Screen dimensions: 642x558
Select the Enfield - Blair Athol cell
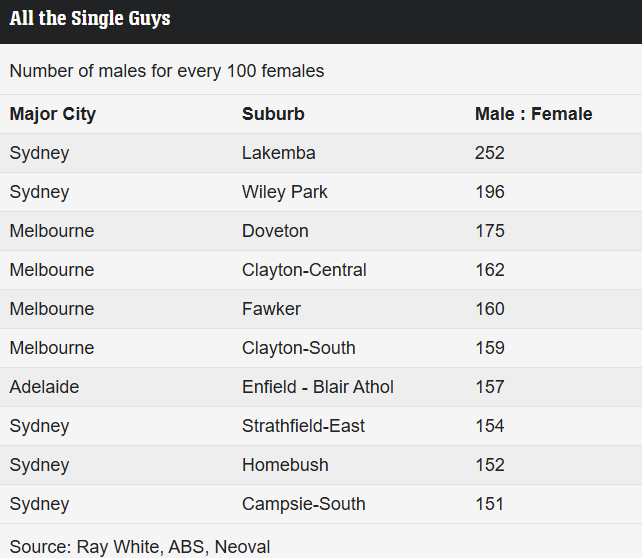(318, 387)
